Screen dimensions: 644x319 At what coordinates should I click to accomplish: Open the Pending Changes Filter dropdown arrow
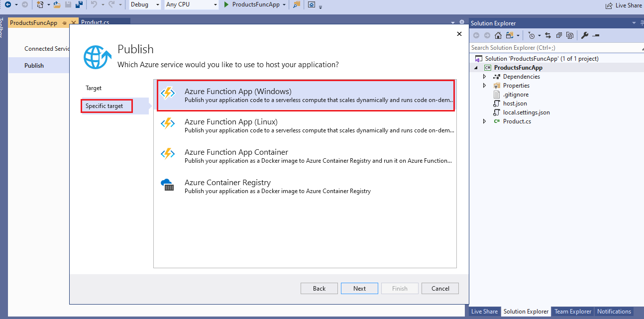tap(539, 35)
